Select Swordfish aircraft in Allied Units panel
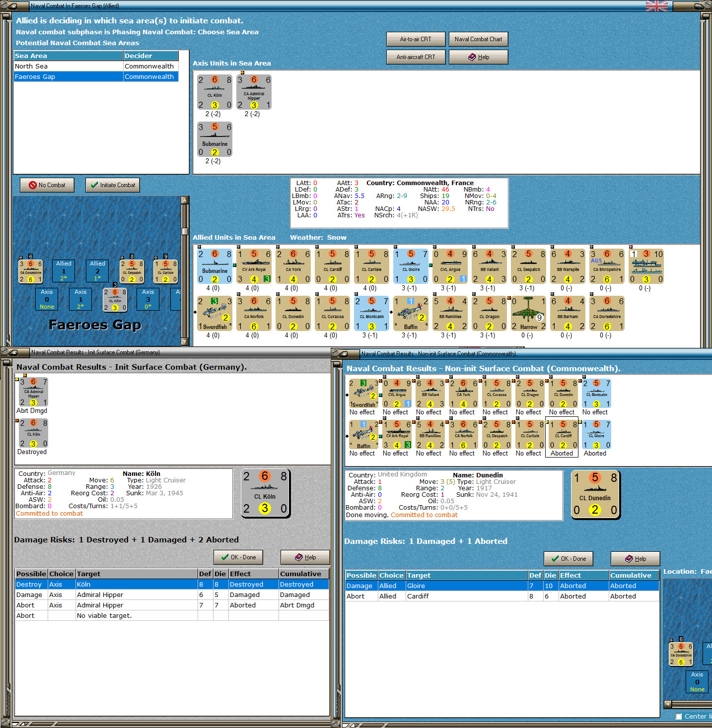The height and width of the screenshot is (728, 712). coord(214,314)
